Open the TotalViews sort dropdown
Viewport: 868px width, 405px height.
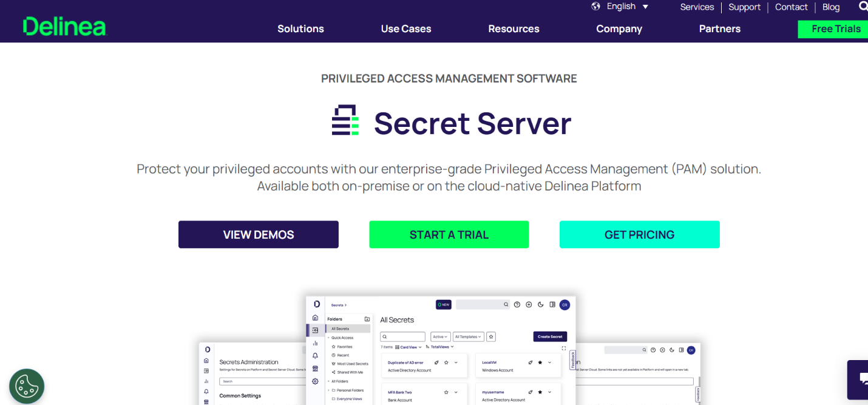point(440,347)
